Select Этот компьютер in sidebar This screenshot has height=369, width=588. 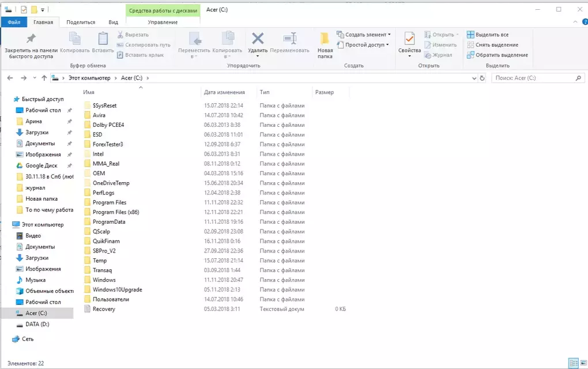pyautogui.click(x=43, y=225)
